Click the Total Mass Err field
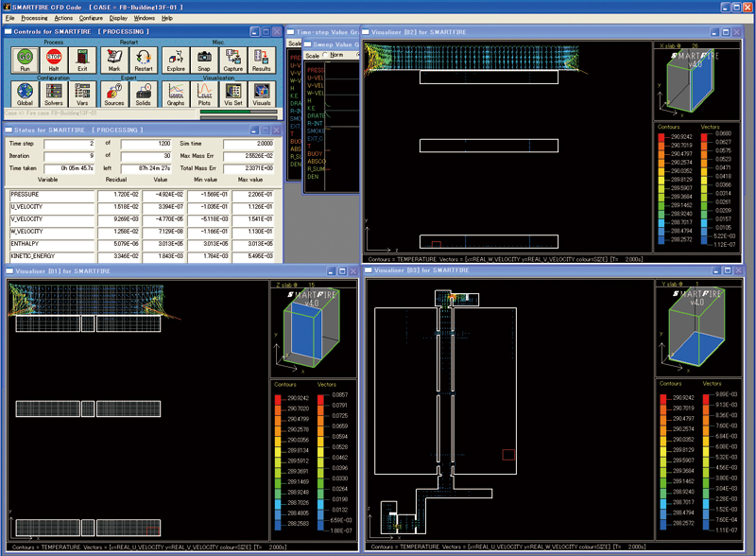This screenshot has height=556, width=756. pos(249,168)
